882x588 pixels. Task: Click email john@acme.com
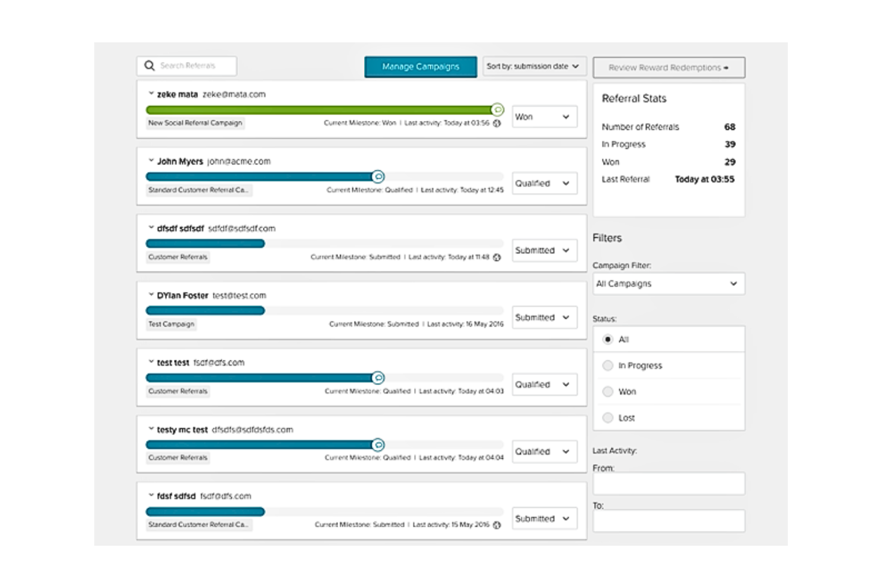[239, 161]
